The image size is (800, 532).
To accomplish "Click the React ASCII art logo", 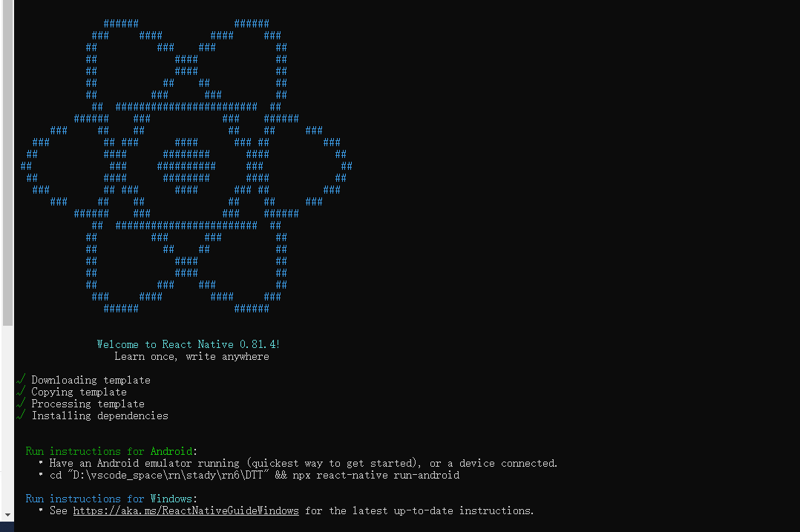I will coord(186,165).
